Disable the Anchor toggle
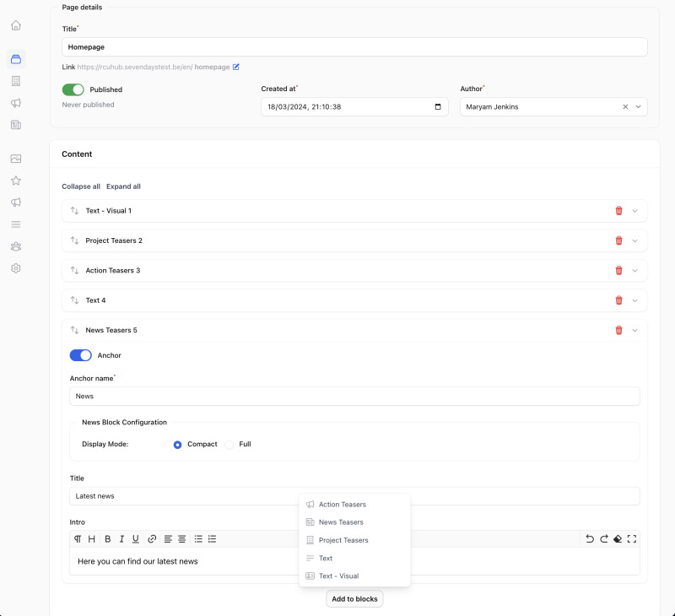 pyautogui.click(x=80, y=355)
